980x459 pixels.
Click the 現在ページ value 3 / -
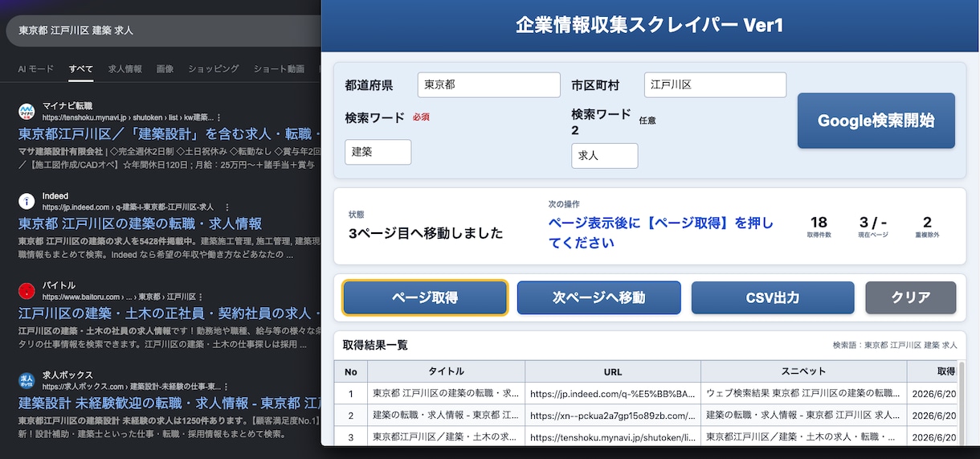[x=874, y=223]
